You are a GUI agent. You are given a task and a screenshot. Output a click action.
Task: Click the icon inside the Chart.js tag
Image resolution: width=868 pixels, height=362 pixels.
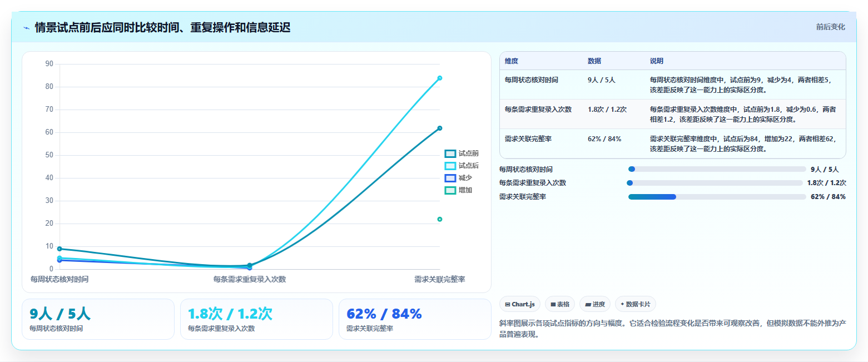click(508, 304)
